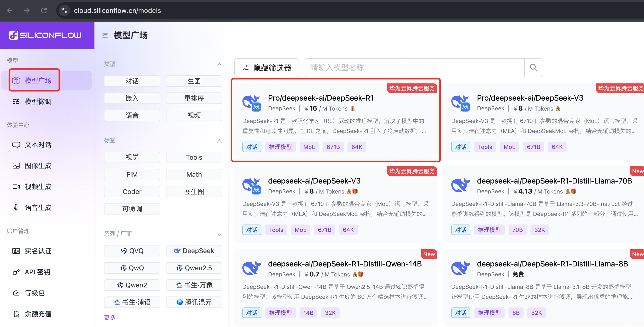Select the FIM tag filter

[132, 174]
